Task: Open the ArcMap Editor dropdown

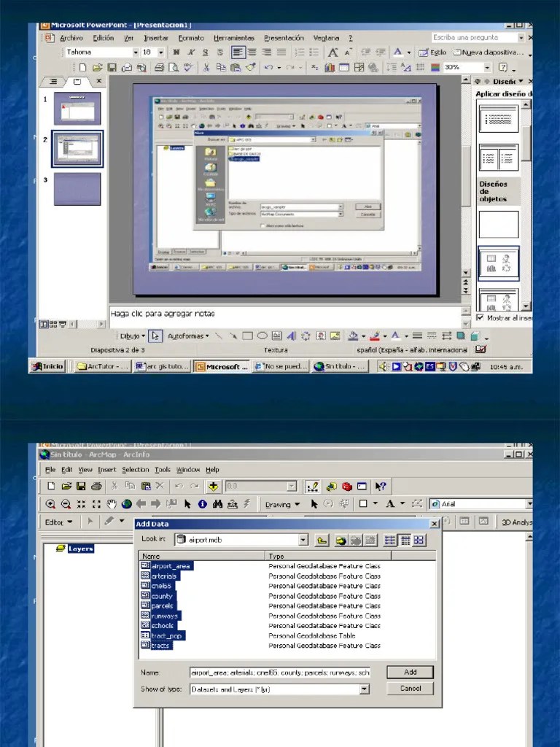Action: point(58,522)
